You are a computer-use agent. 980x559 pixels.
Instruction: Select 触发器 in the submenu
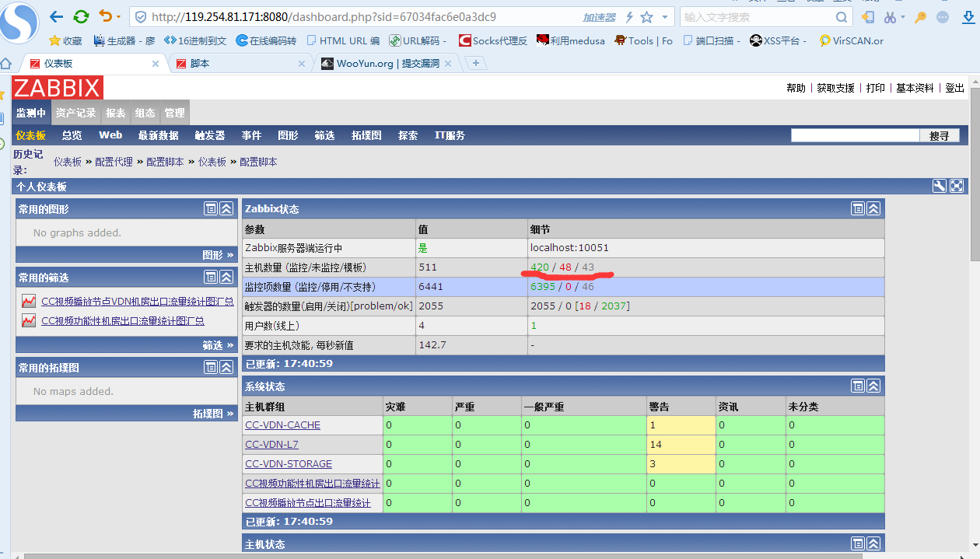210,135
